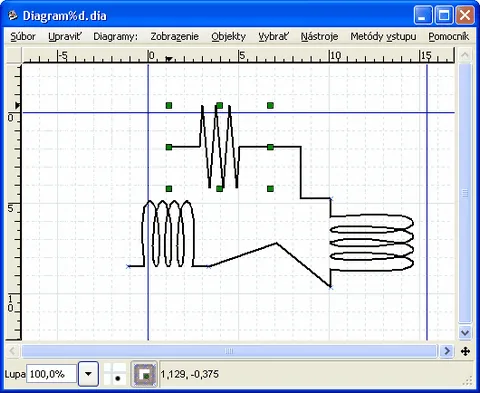Viewport: 480px width, 393px height.
Task: Open the Vybrať menu
Action: [274, 36]
